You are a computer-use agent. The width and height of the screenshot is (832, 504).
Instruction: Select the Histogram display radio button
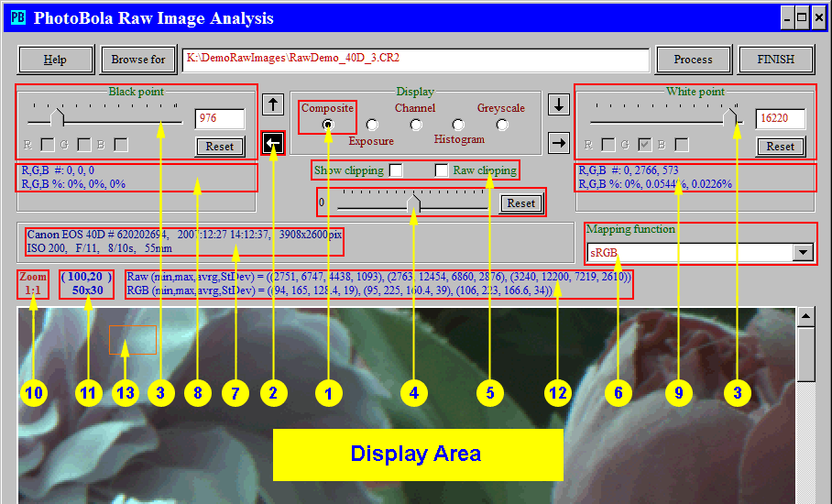(458, 124)
